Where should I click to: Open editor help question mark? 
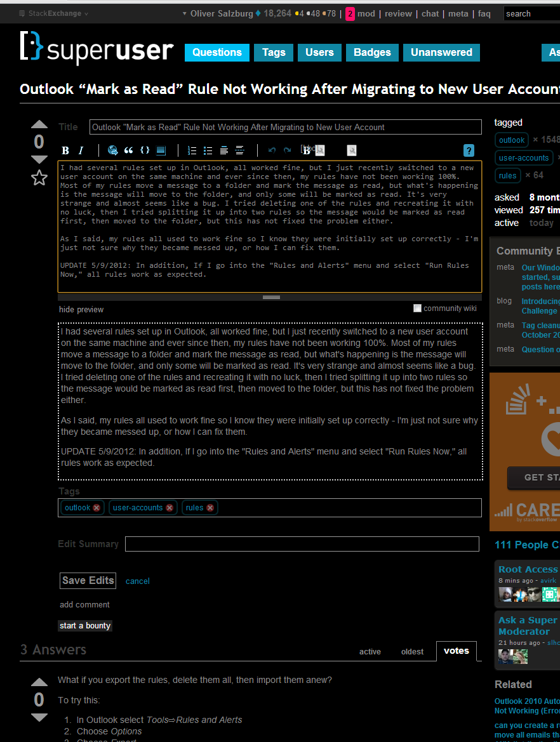[469, 150]
